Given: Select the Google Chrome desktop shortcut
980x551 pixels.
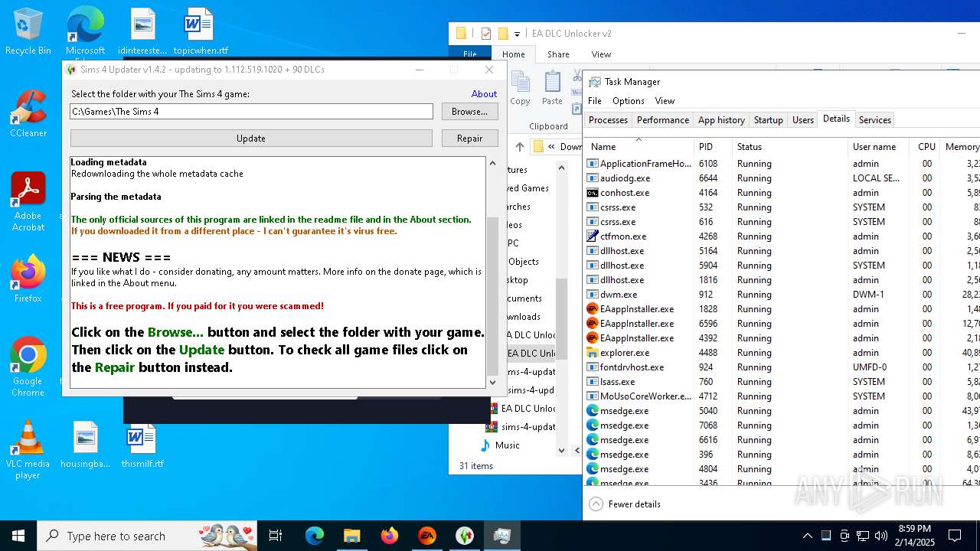Looking at the screenshot, I should 28,367.
